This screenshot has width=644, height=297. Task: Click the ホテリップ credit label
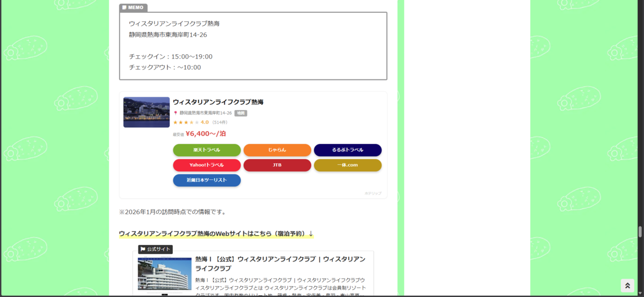click(x=373, y=193)
